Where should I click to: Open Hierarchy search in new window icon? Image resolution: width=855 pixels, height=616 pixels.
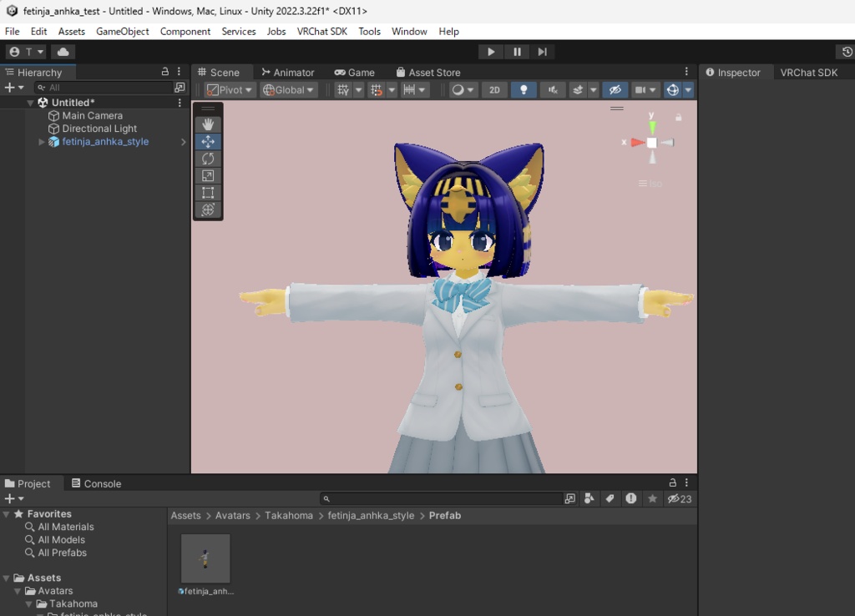180,88
